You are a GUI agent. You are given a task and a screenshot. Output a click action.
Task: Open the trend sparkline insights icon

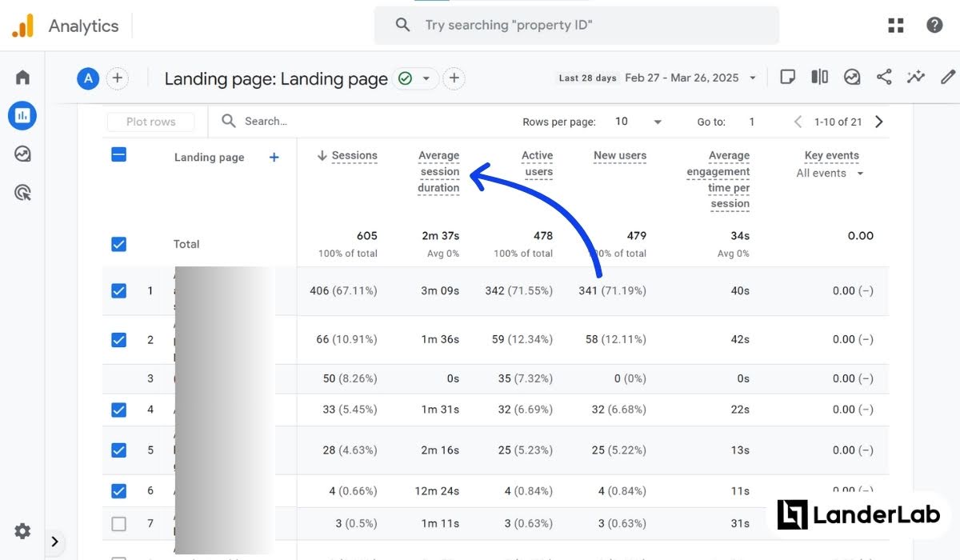[x=916, y=77]
